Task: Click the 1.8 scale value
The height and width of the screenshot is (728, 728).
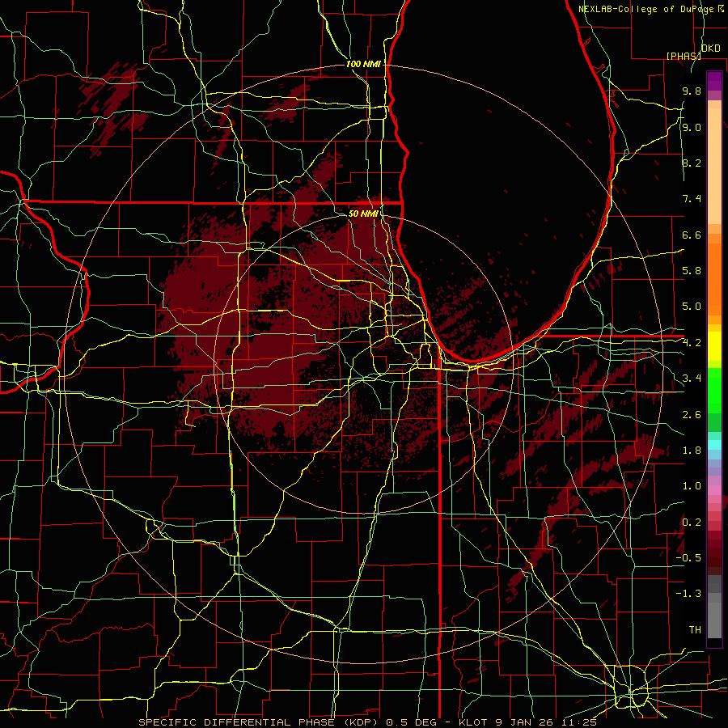Action: click(692, 451)
